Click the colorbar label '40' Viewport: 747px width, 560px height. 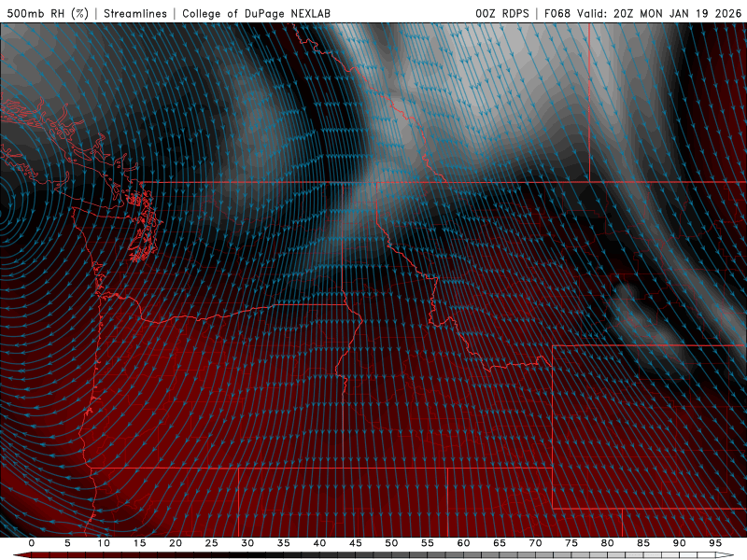coord(319,543)
